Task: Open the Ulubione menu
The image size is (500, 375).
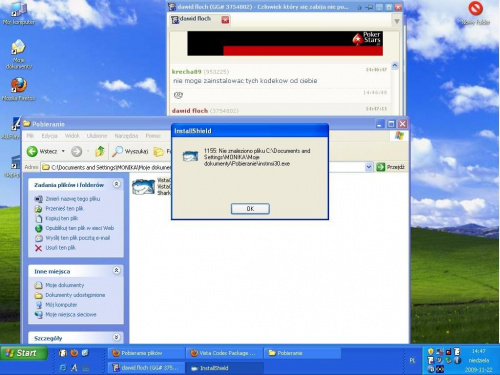Action: tap(97, 136)
